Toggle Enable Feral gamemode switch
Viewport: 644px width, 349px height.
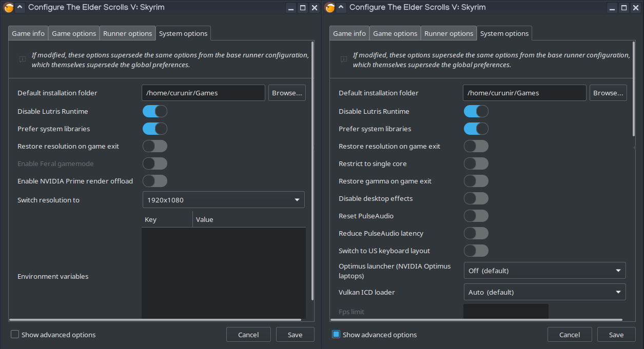tap(155, 163)
